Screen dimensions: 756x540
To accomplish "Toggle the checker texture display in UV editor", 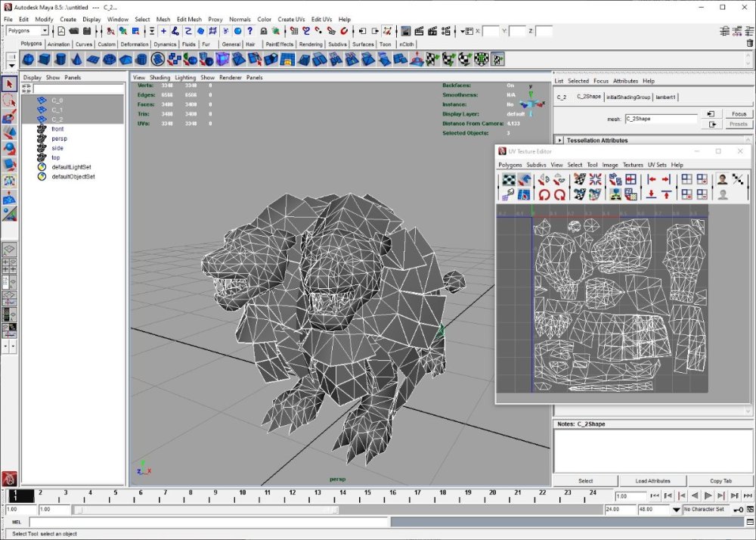I will coord(510,180).
